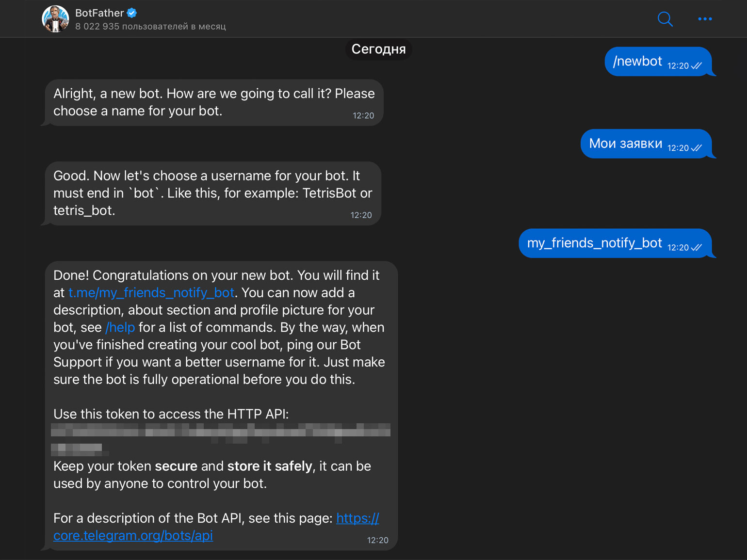Click read checkmarks on my_friends_notify_bot message
Viewport: 747px width, 560px height.
coord(697,248)
